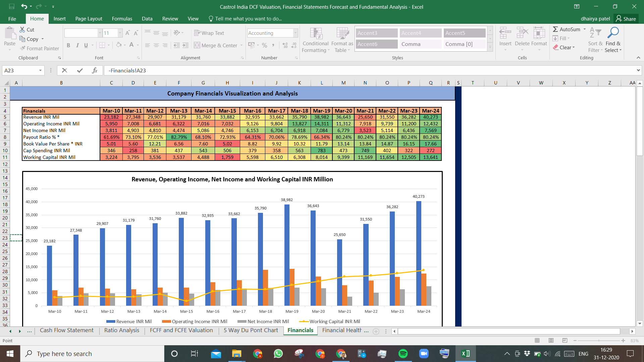Click Comma Style icon
Screen dimensions: 644x362
273,45
